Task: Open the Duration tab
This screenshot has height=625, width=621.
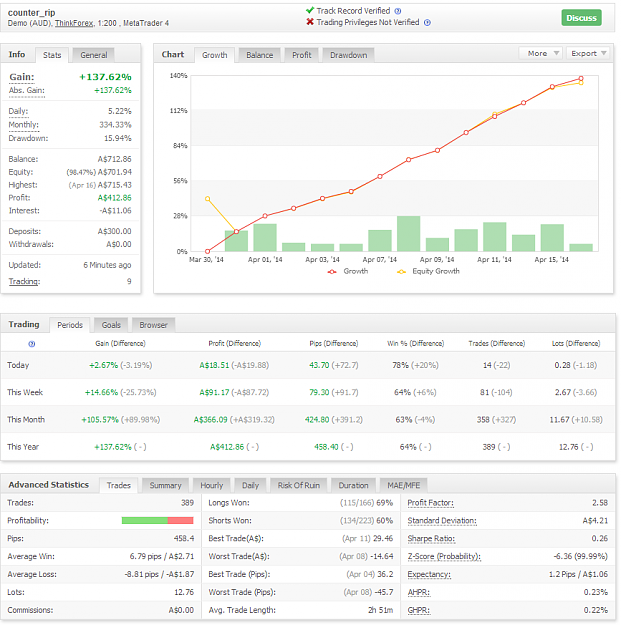Action: point(353,485)
